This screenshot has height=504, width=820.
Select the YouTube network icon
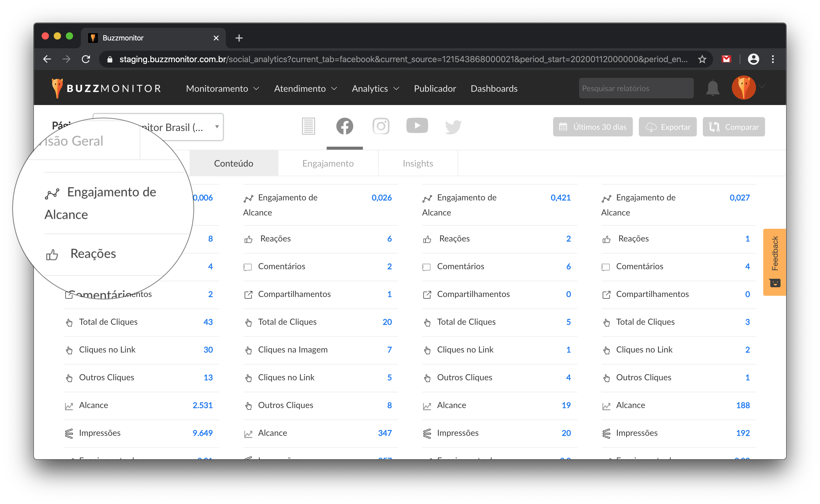[417, 126]
